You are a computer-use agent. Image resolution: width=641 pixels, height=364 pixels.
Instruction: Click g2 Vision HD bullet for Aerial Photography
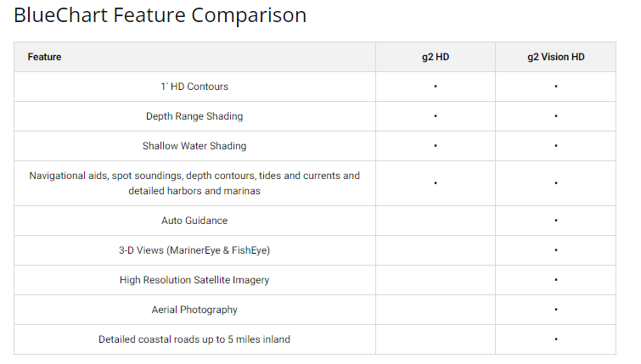(x=555, y=310)
